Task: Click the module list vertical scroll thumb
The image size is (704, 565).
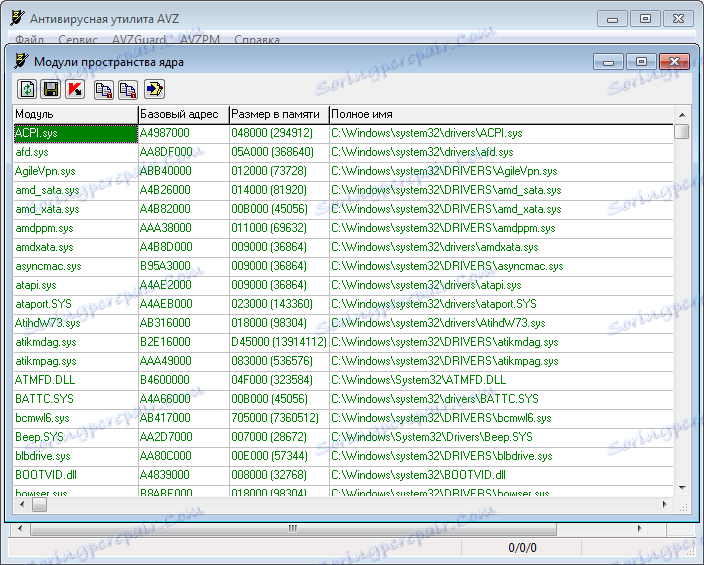Action: (x=682, y=132)
